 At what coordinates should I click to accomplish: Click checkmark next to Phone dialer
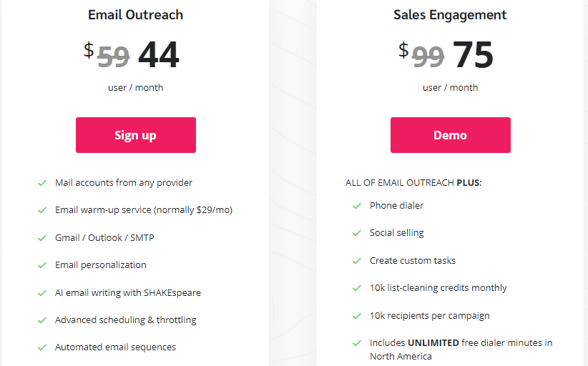[x=357, y=206]
